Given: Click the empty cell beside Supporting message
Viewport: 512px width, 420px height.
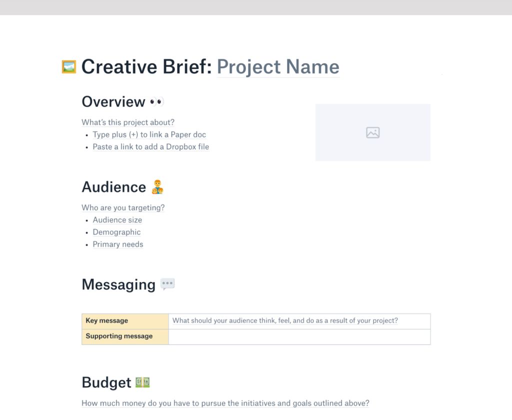Looking at the screenshot, I should click(299, 336).
